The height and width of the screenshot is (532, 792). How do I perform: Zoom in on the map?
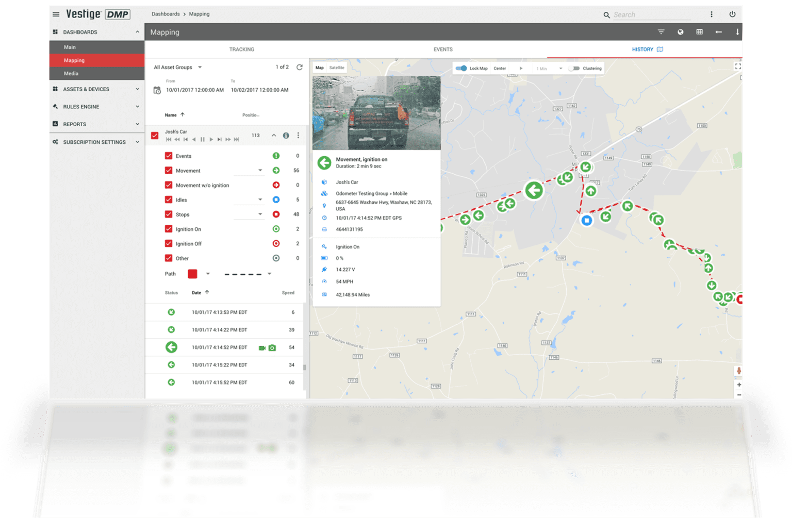pyautogui.click(x=739, y=385)
